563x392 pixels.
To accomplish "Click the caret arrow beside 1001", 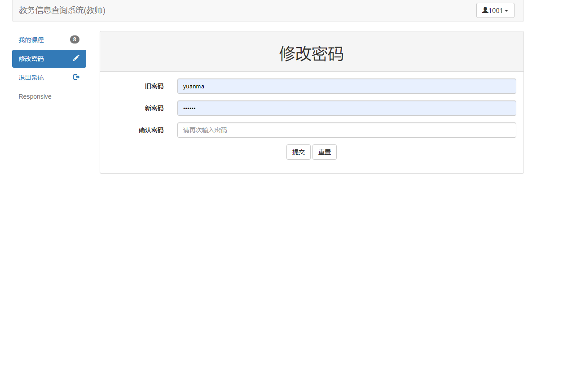I will [506, 10].
